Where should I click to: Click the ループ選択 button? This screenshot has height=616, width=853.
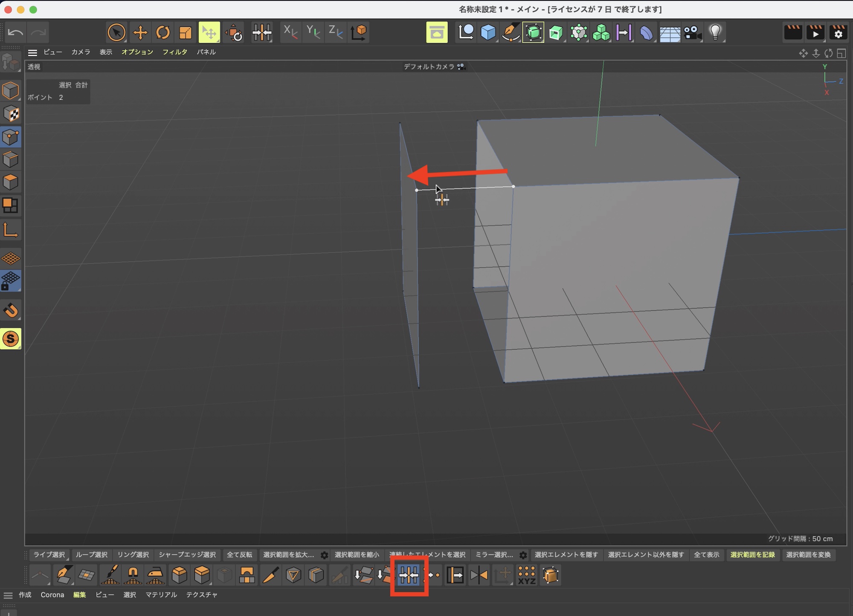tap(91, 555)
